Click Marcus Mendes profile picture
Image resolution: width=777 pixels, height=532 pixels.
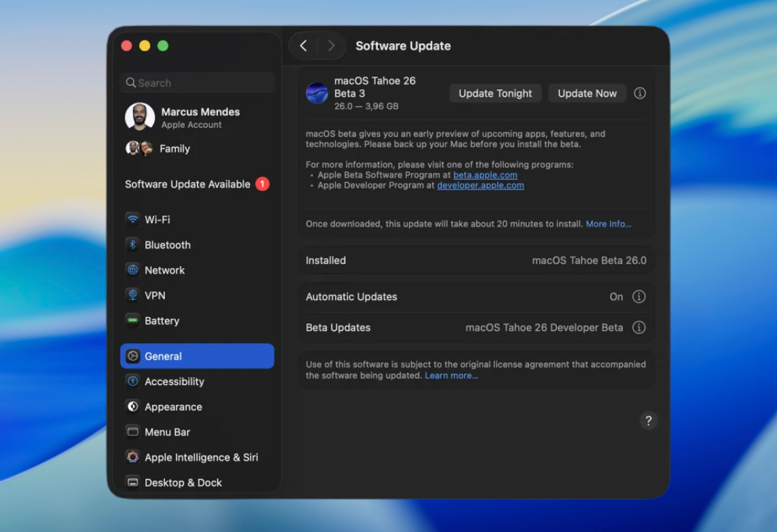(x=140, y=117)
